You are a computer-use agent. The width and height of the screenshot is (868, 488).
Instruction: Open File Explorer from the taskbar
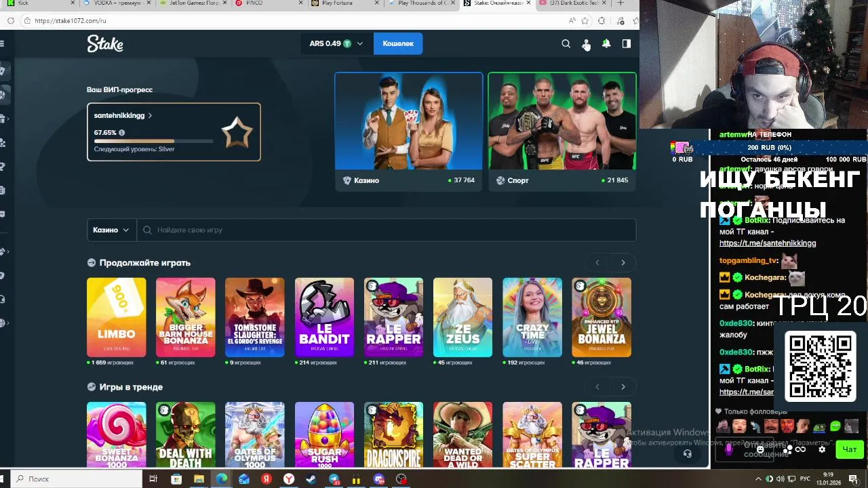coord(199,479)
